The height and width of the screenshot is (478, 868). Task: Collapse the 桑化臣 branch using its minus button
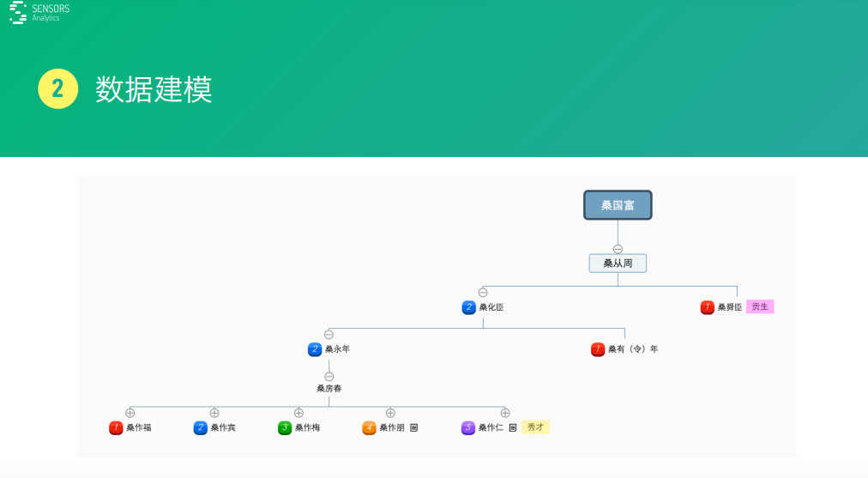tap(483, 293)
